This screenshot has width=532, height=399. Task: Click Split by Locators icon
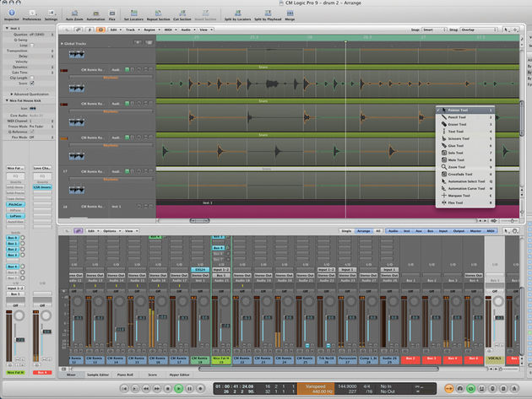click(237, 13)
